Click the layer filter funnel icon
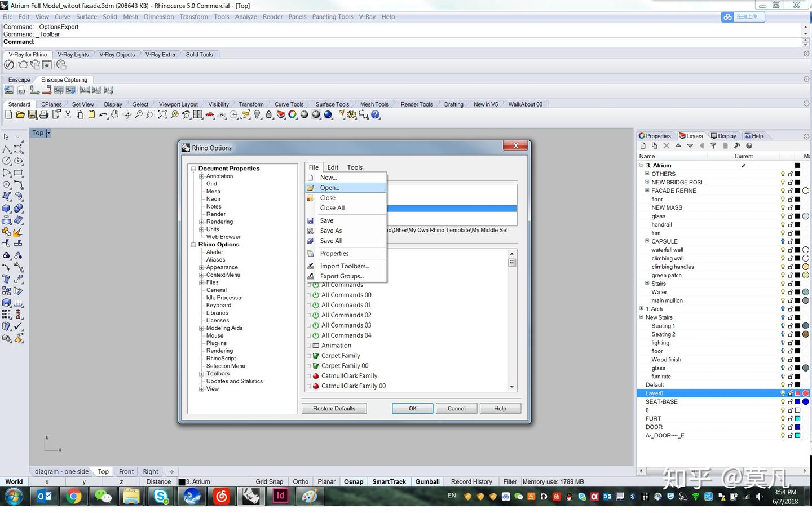812x513 pixels. coord(713,145)
